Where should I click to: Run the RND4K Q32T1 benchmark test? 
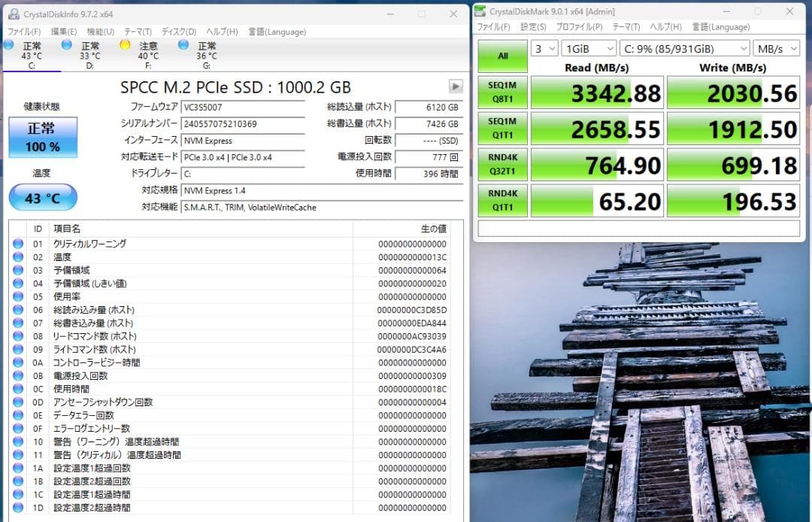(502, 164)
